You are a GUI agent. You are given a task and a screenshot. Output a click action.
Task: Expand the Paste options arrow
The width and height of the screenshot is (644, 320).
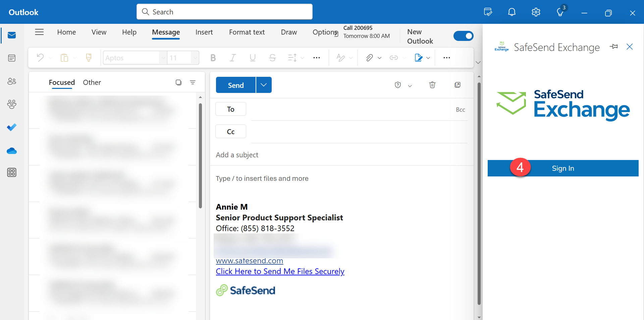pos(75,58)
